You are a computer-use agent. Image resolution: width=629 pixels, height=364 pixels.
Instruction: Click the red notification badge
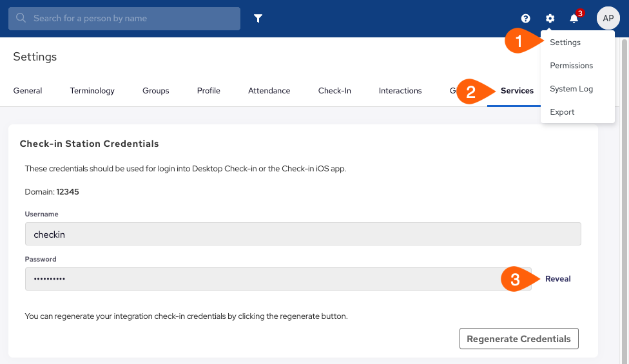pyautogui.click(x=580, y=14)
